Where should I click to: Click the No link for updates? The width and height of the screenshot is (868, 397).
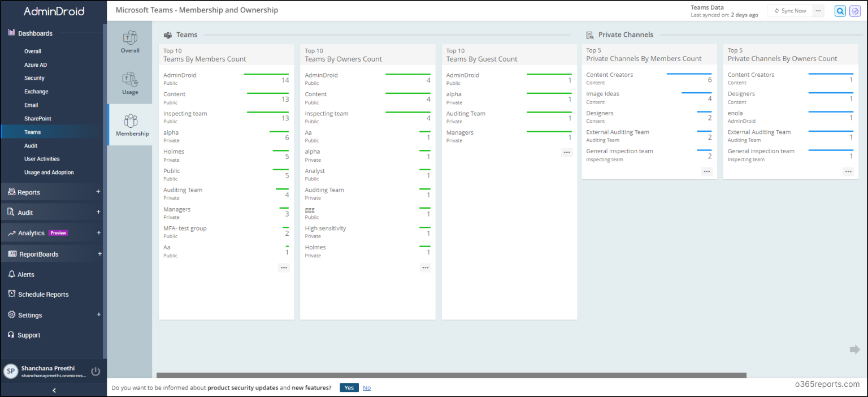367,387
